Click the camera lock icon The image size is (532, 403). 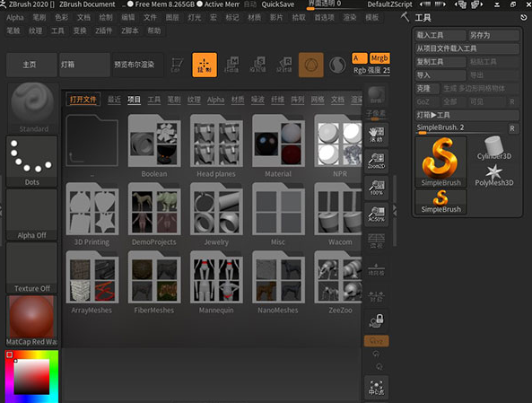coord(376,320)
